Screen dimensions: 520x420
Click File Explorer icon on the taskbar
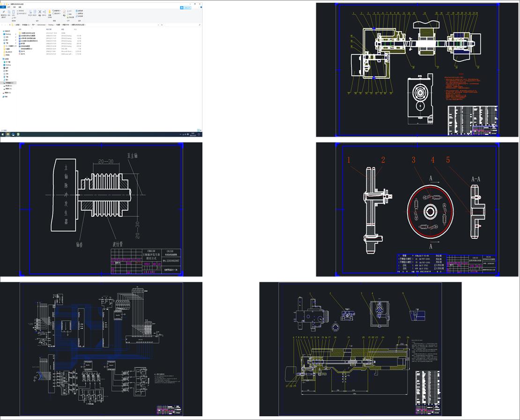8,134
